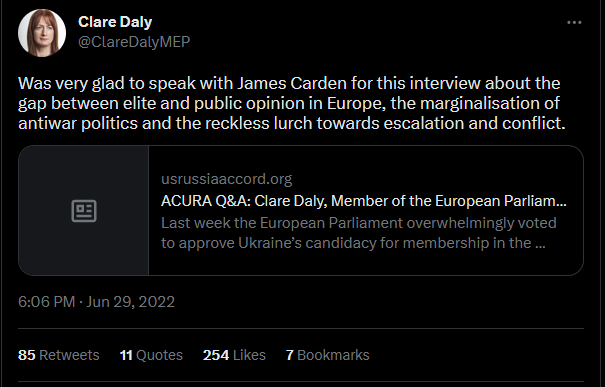Show the 254 Likes list
Image resolution: width=605 pixels, height=387 pixels.
click(234, 355)
